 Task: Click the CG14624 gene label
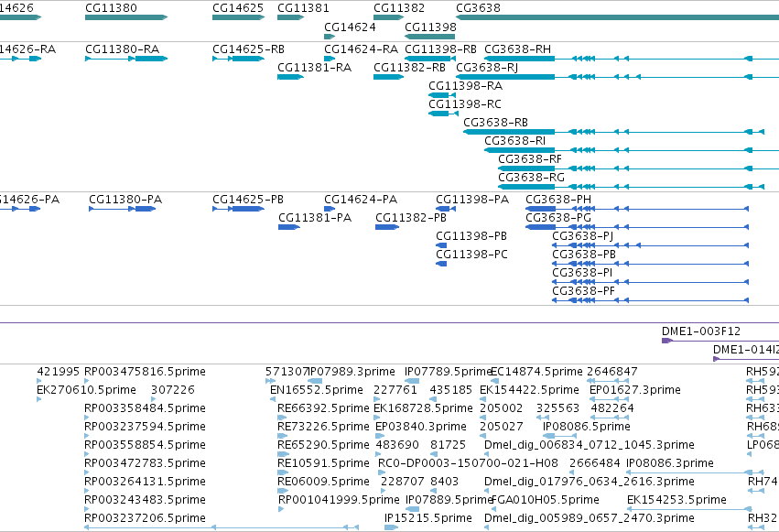point(350,27)
